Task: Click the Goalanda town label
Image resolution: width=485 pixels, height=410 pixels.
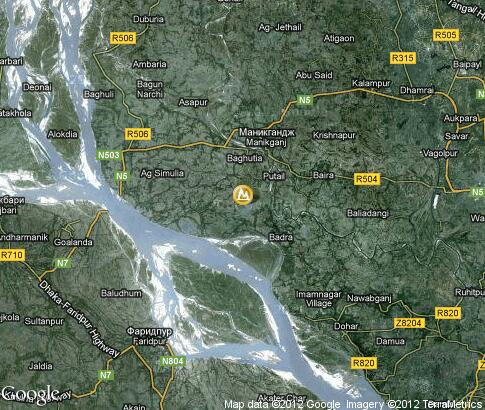Action: [x=73, y=242]
